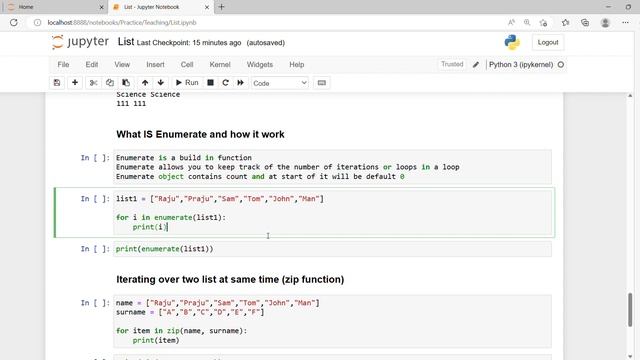Cut selected cells using scissors icon
Image resolution: width=640 pixels, height=360 pixels.
(x=93, y=83)
